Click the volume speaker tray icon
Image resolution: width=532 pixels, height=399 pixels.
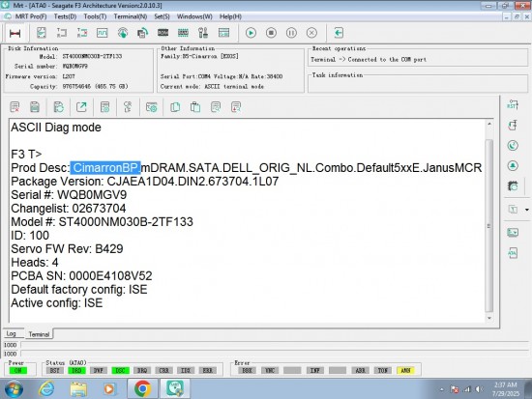pyautogui.click(x=479, y=389)
